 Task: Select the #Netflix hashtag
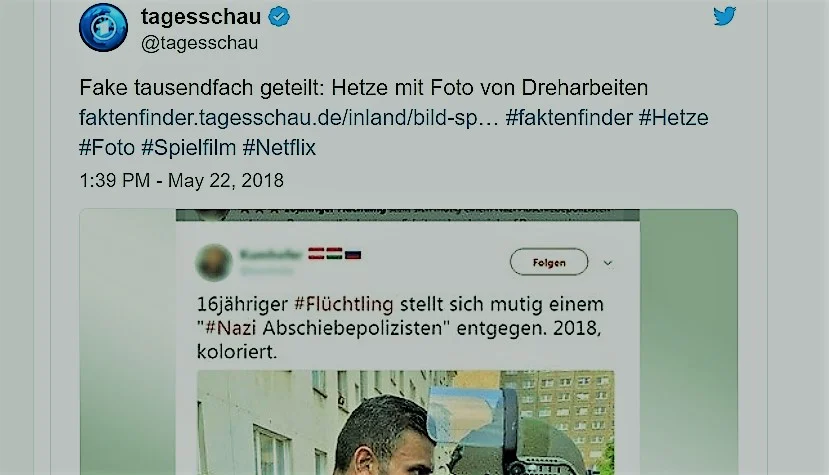(279, 148)
